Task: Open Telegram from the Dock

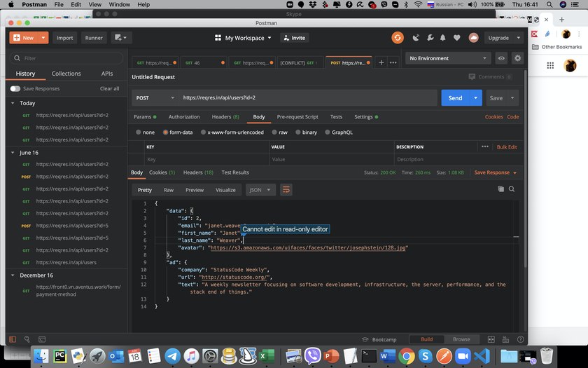Action: coord(172,356)
